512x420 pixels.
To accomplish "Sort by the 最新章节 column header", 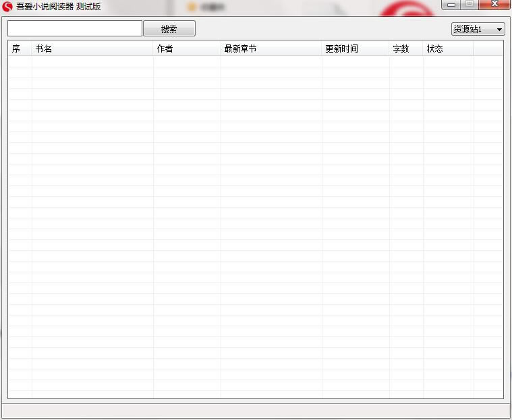I will [x=271, y=49].
